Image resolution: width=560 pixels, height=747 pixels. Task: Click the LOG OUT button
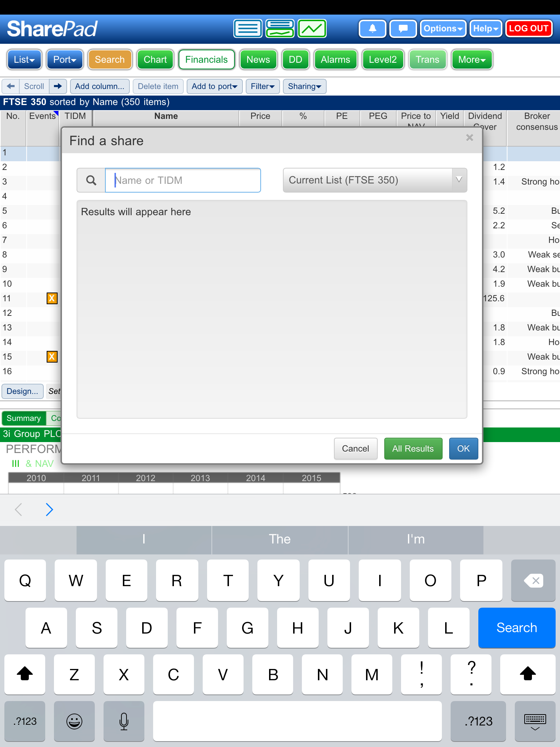[x=529, y=28]
